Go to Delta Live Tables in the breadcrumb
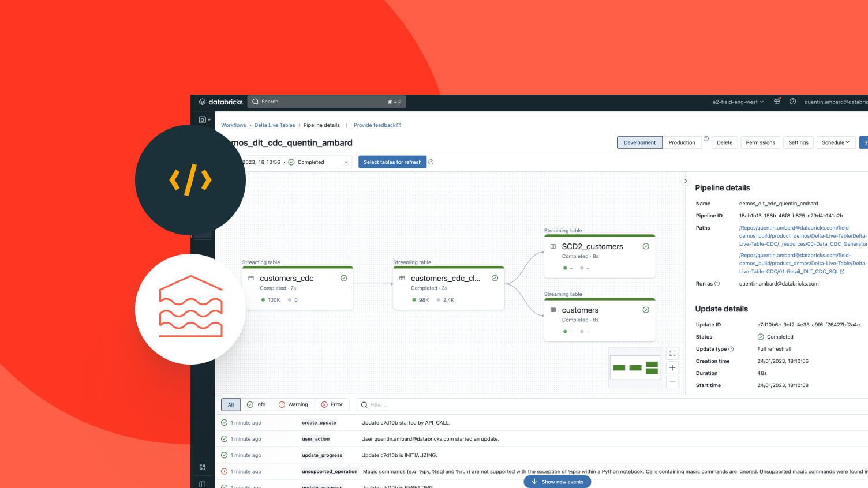 [275, 125]
